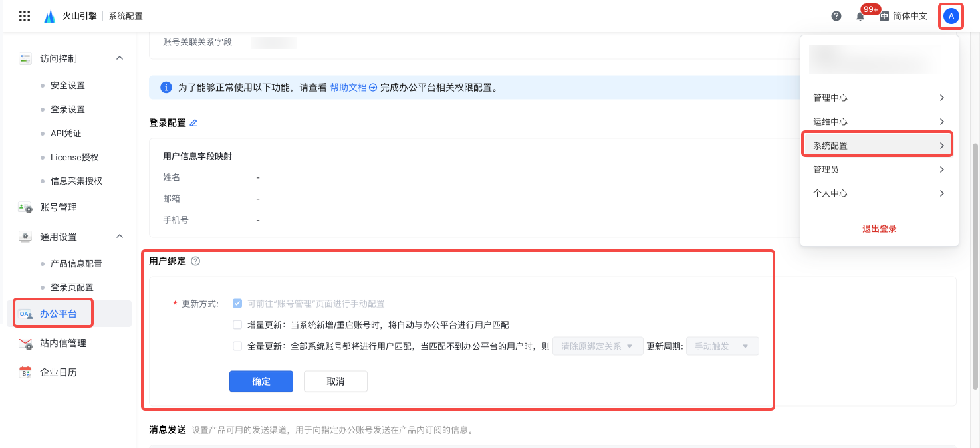Image resolution: width=980 pixels, height=448 pixels.
Task: Go to 账号管理 in the sidebar
Action: 59,207
